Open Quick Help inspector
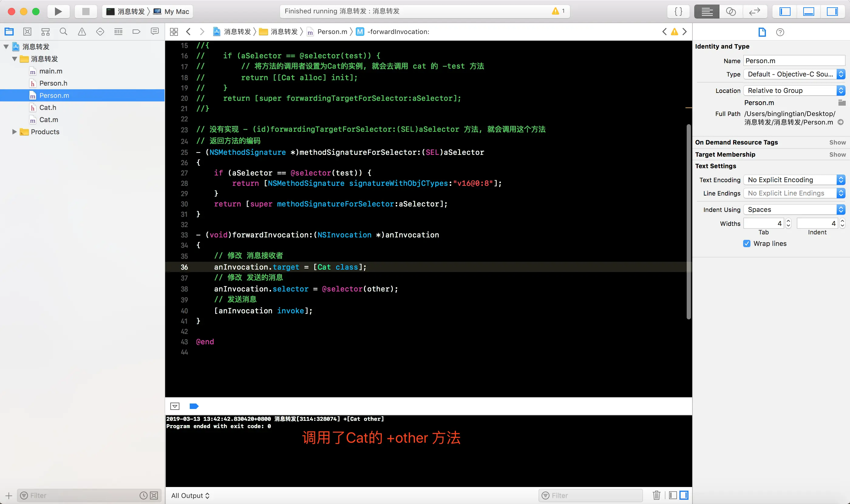The image size is (850, 504). pyautogui.click(x=780, y=32)
